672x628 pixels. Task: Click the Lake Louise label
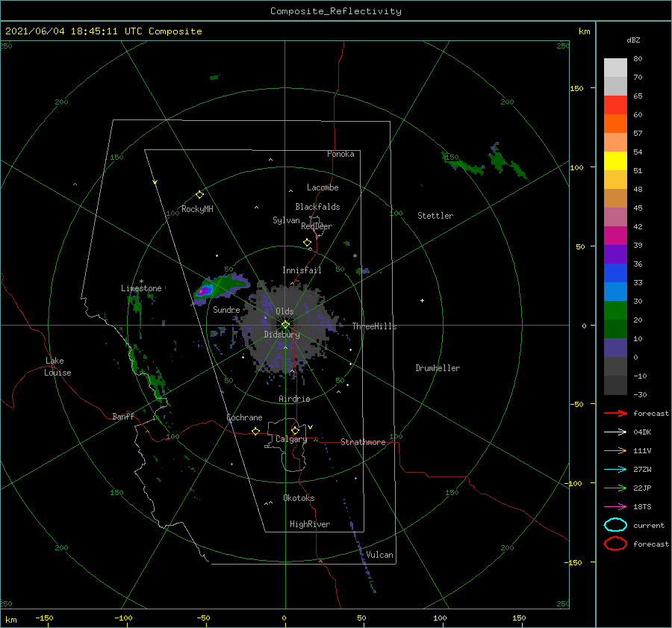(57, 367)
